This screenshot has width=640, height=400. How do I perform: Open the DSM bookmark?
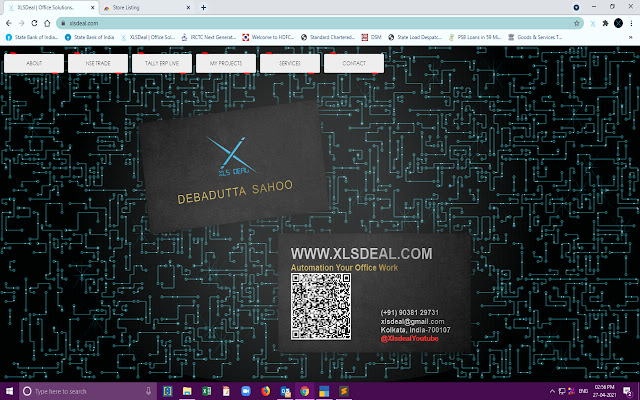coord(371,37)
